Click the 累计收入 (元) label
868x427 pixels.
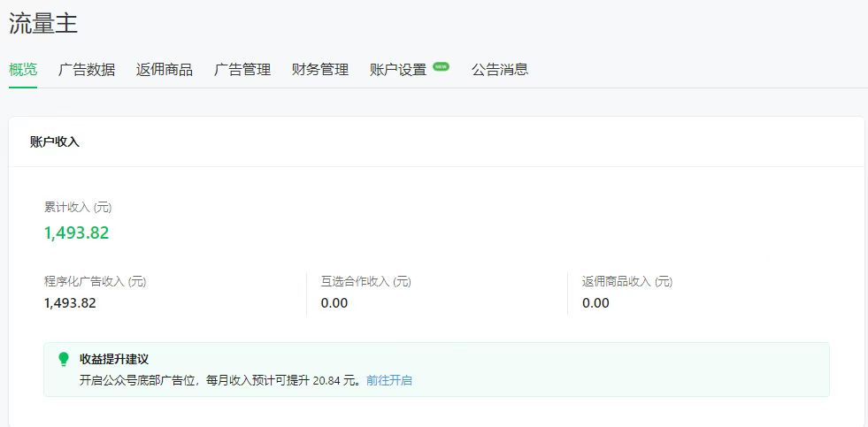(78, 208)
